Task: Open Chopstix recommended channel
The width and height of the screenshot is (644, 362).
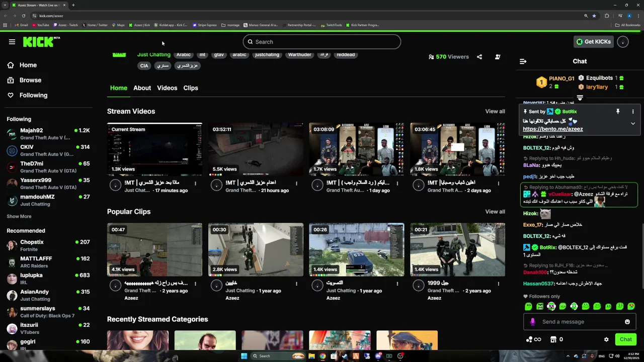Action: coord(48,245)
